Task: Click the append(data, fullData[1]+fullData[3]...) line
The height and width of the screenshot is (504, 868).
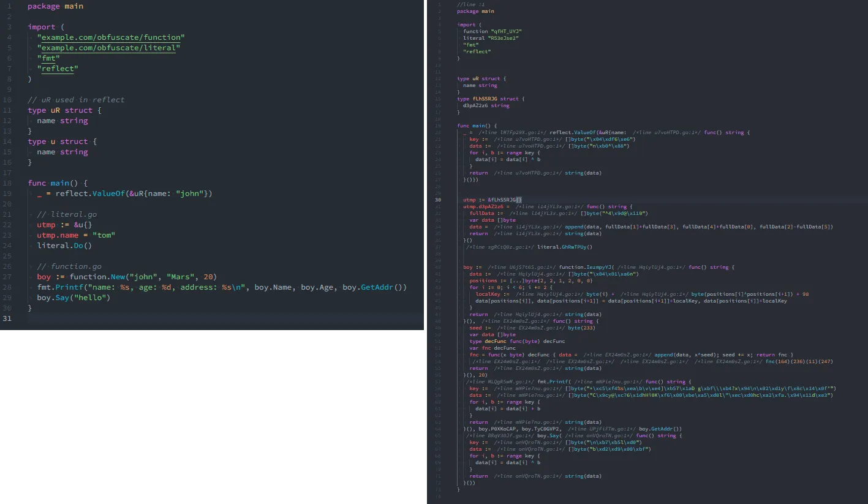Action: [651, 227]
